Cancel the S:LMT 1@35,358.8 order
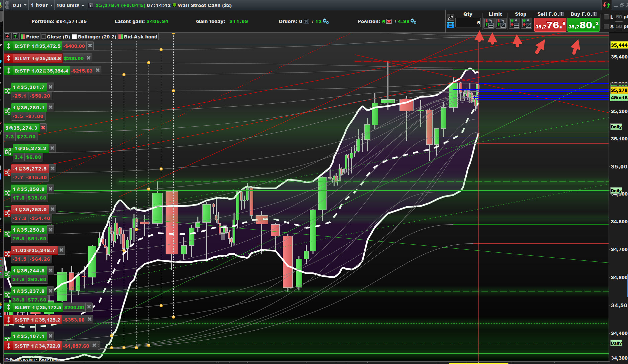 click(88, 58)
